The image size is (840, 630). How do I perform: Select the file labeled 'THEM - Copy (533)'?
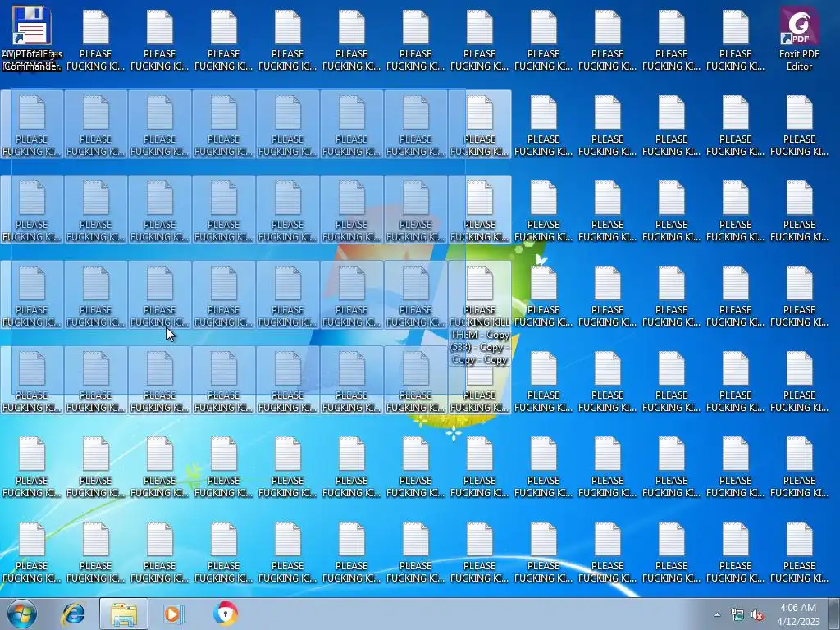(479, 314)
